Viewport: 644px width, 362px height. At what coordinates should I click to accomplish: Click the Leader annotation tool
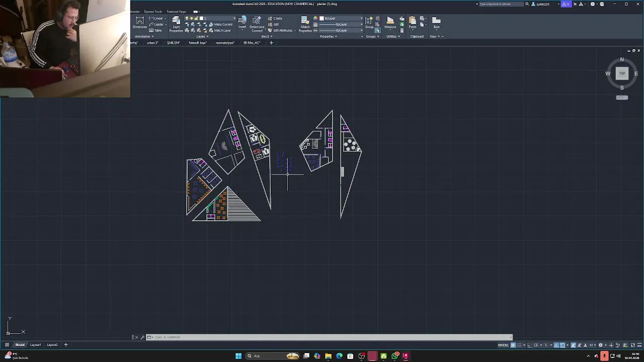(x=156, y=24)
